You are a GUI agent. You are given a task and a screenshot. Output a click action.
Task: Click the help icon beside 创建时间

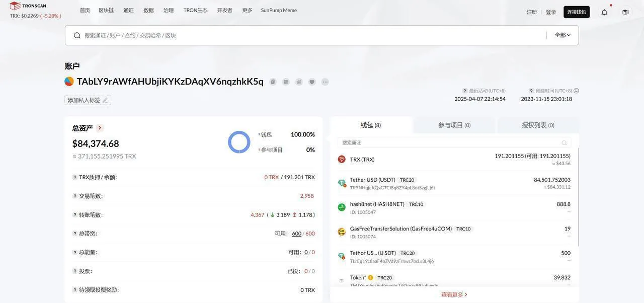(531, 91)
